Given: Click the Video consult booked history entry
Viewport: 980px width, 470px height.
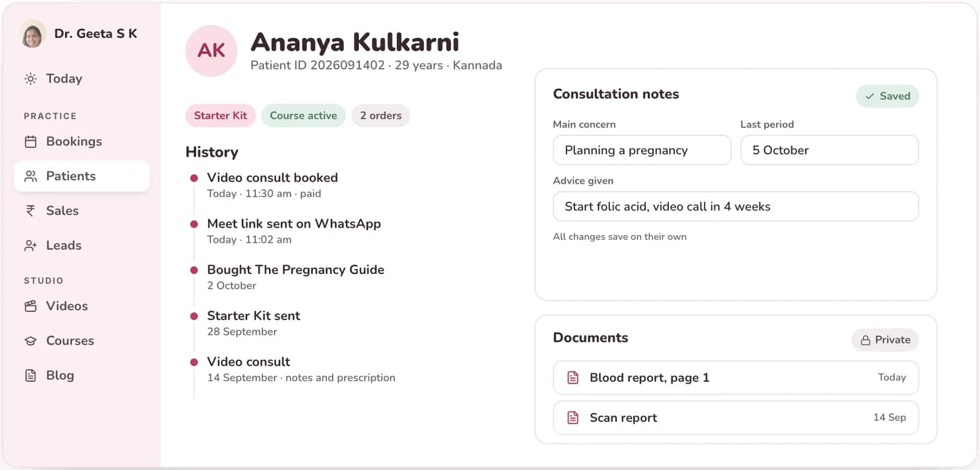Looking at the screenshot, I should pos(273,185).
